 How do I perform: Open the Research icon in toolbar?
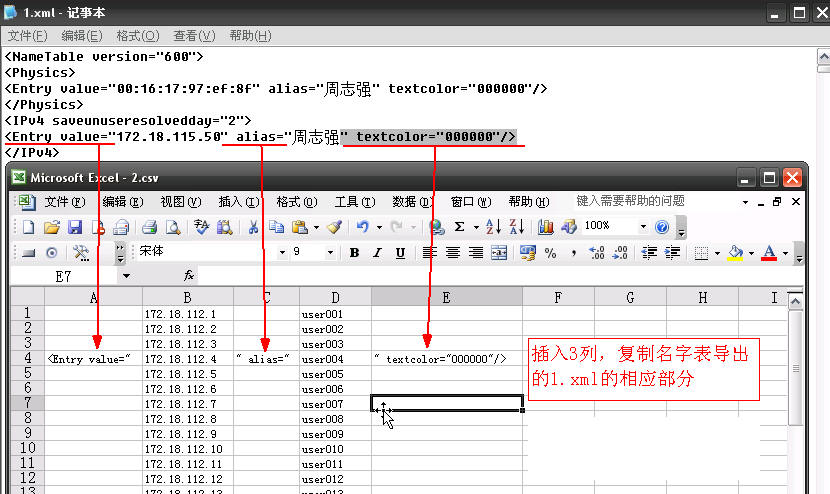pos(224,227)
